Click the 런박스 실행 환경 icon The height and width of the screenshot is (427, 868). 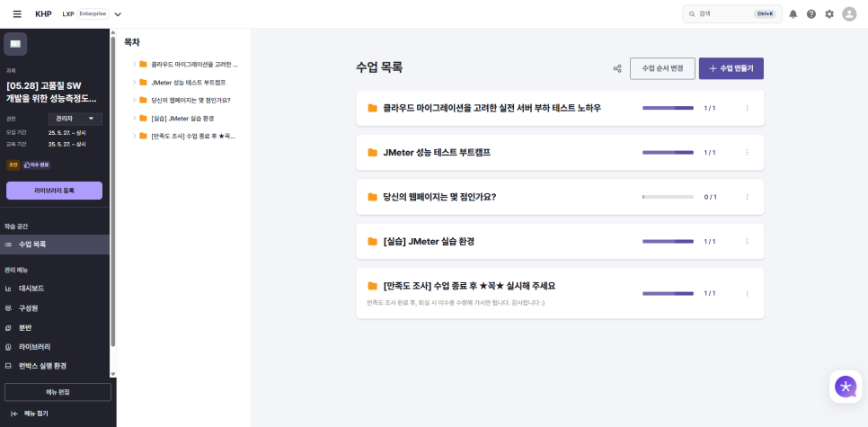(8, 366)
